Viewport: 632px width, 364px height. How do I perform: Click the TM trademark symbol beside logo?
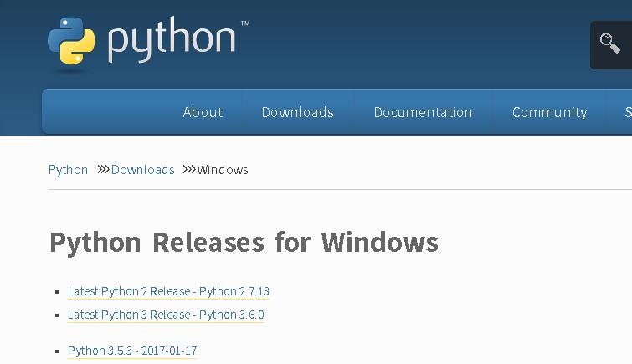245,23
